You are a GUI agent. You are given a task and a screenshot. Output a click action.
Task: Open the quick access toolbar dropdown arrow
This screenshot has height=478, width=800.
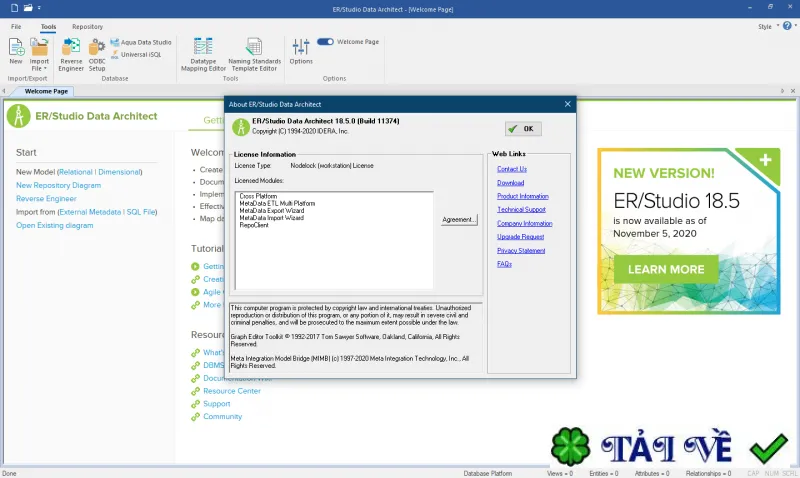(x=39, y=8)
